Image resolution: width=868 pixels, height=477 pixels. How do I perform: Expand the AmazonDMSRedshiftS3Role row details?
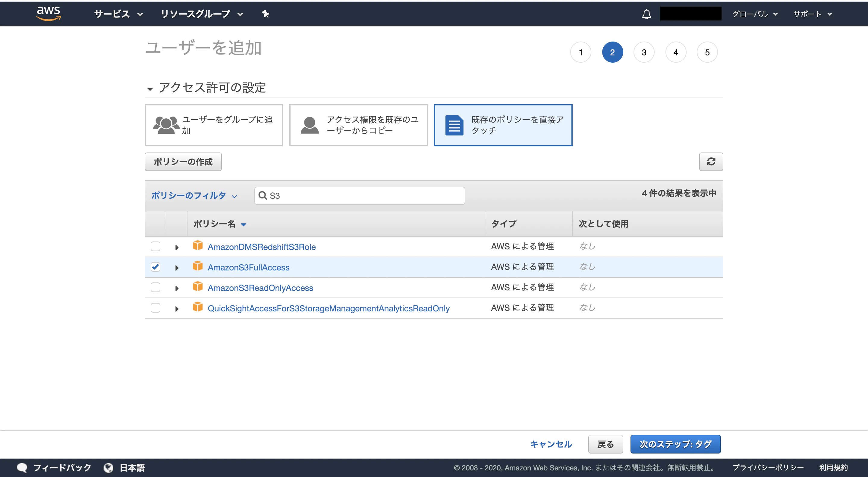177,248
